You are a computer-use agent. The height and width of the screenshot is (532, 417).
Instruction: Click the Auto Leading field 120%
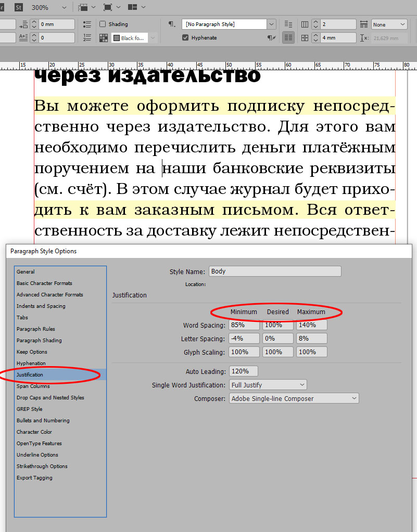pyautogui.click(x=244, y=371)
